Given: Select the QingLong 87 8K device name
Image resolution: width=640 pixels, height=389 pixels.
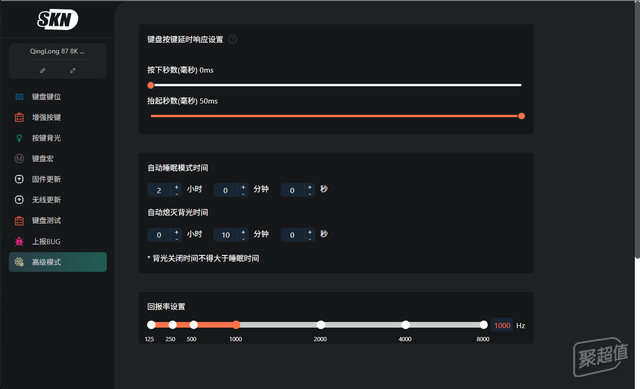Looking at the screenshot, I should pyautogui.click(x=57, y=51).
